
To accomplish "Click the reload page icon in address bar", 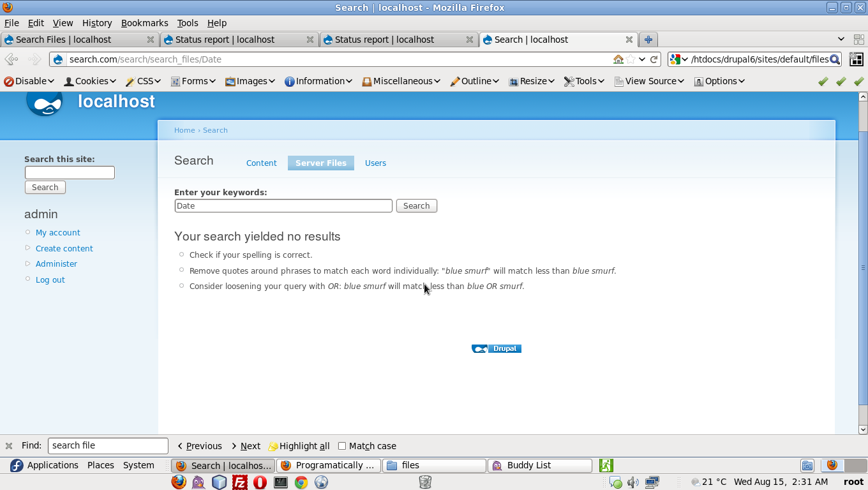I will pos(654,59).
